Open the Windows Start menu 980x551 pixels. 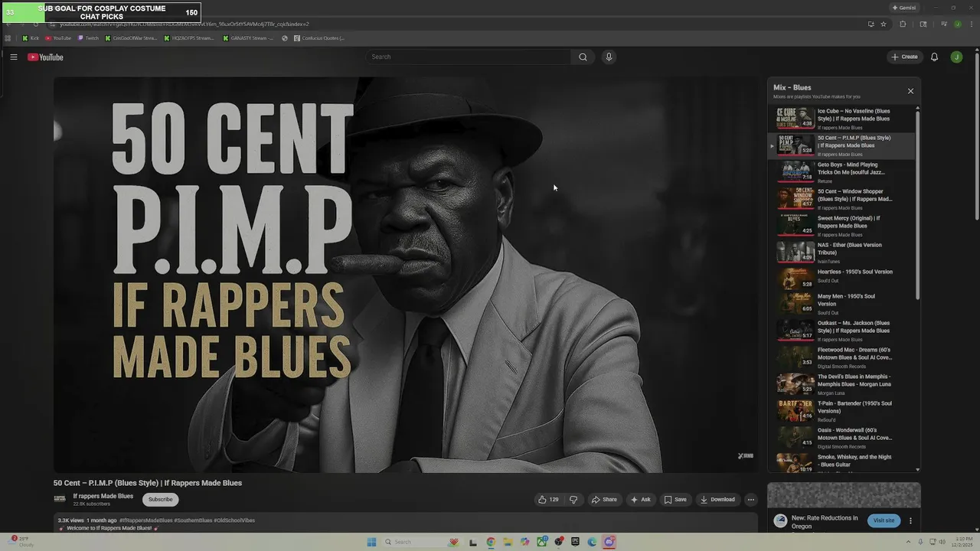tap(371, 542)
